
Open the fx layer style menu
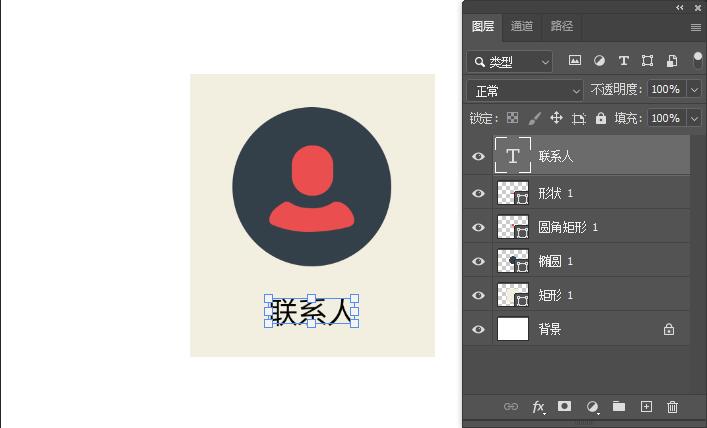[x=538, y=407]
